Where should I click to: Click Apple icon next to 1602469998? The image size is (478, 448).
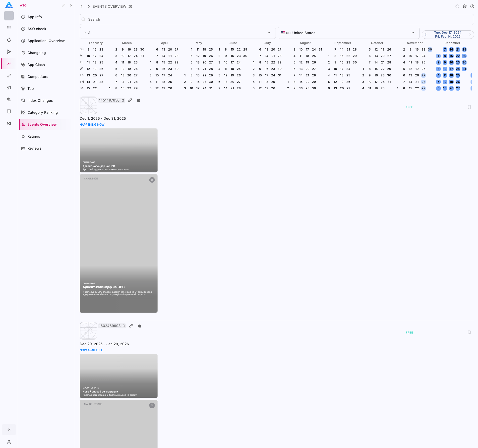point(140,326)
